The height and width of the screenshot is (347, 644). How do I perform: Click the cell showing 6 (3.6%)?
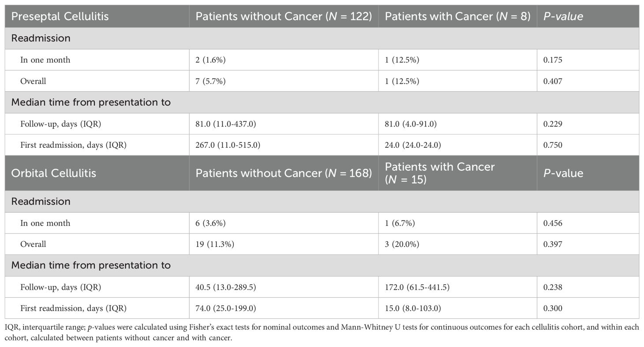(210, 223)
